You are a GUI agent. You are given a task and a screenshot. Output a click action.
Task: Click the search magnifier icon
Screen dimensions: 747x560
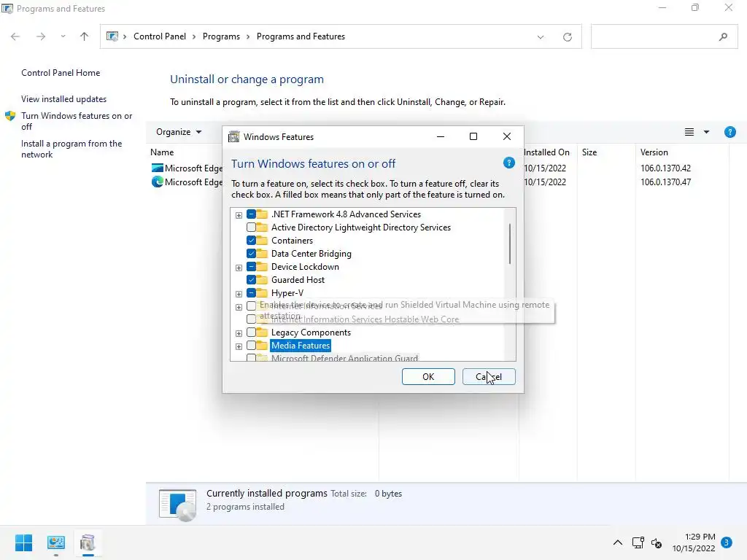coord(723,36)
